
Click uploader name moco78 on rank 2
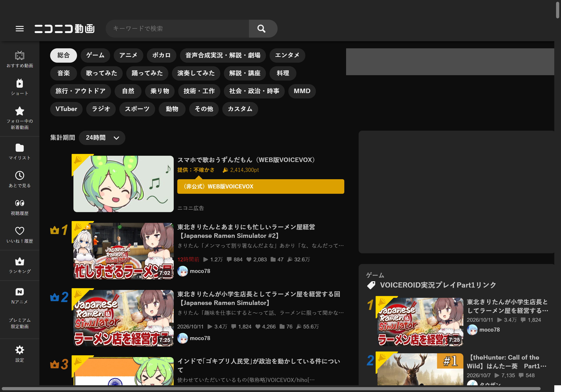(x=200, y=338)
